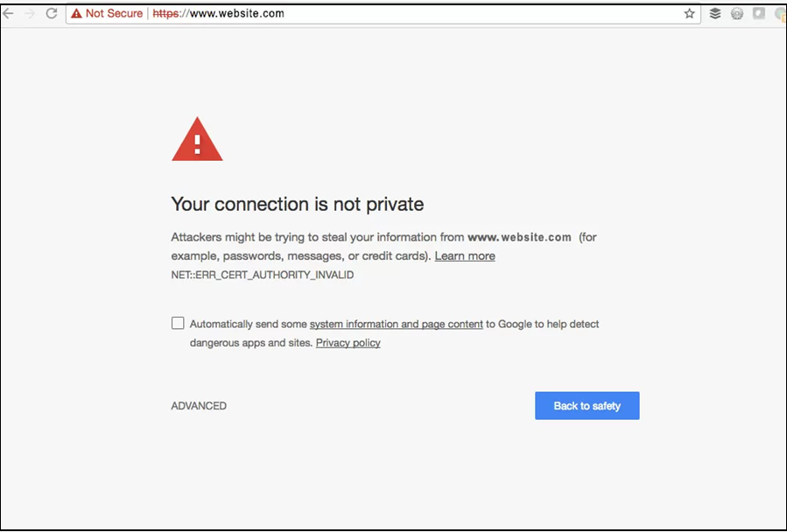Click the red Not Secure warning icon
The height and width of the screenshot is (532, 787).
point(76,14)
